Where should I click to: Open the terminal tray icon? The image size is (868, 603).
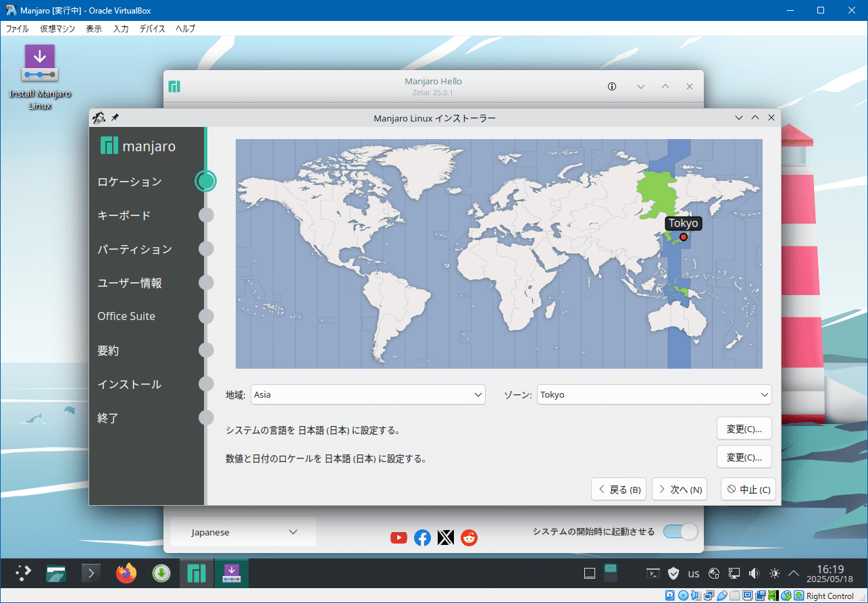point(653,573)
